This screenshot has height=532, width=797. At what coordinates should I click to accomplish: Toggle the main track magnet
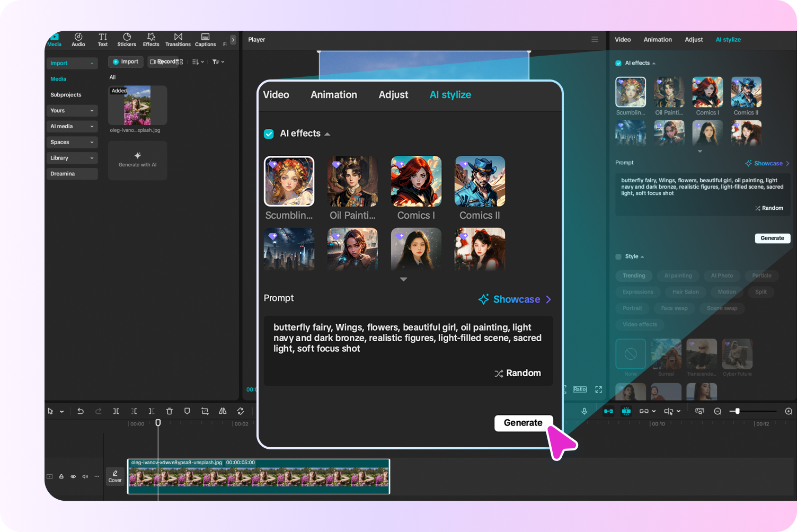[x=608, y=411]
